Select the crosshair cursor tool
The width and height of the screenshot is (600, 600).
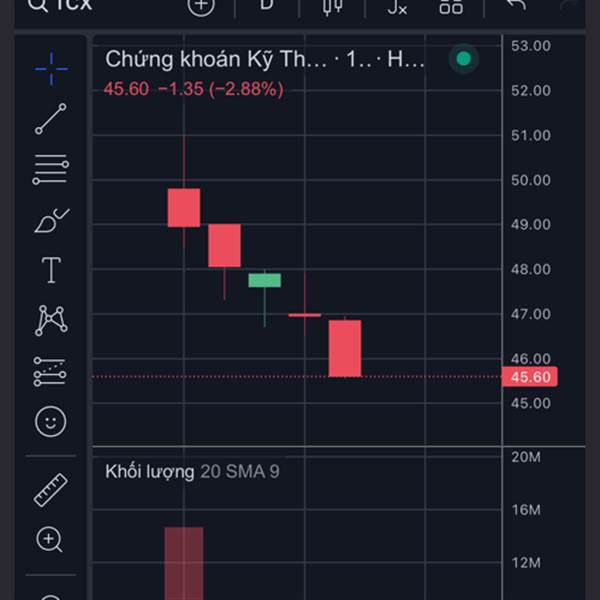50,68
